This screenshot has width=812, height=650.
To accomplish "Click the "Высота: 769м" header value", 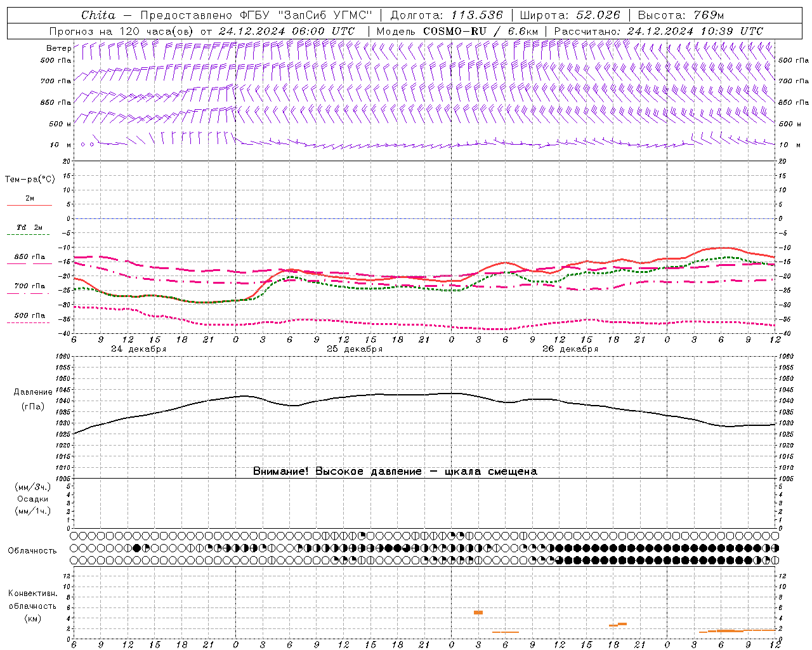I will pyautogui.click(x=681, y=15).
